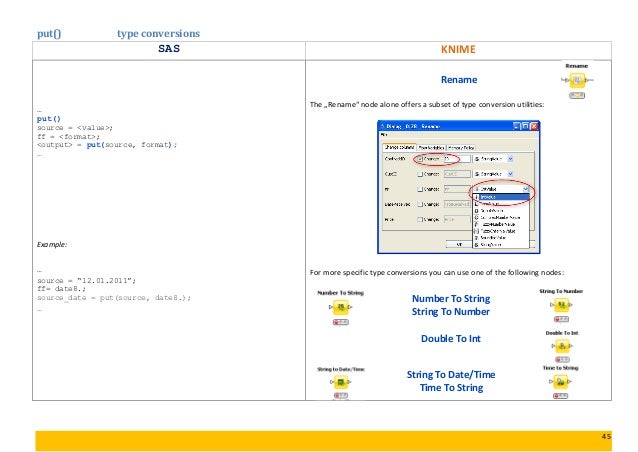Screen dimensions: 638x452
Task: Open the File menu in Rename dialog
Action: 384,134
